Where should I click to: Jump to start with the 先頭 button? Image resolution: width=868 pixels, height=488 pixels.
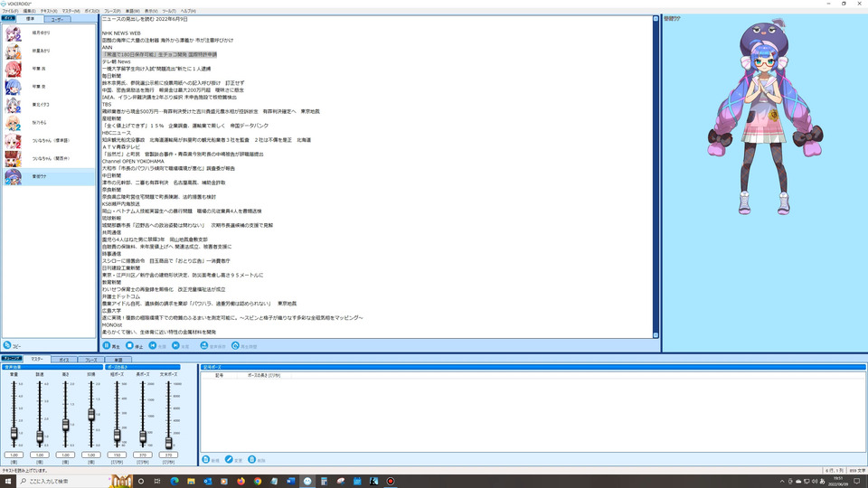point(157,346)
